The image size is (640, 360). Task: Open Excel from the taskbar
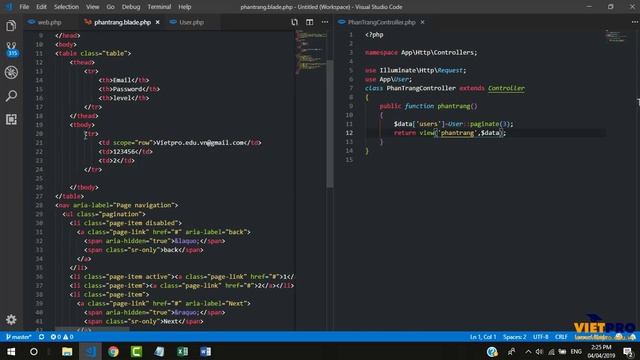[182, 351]
